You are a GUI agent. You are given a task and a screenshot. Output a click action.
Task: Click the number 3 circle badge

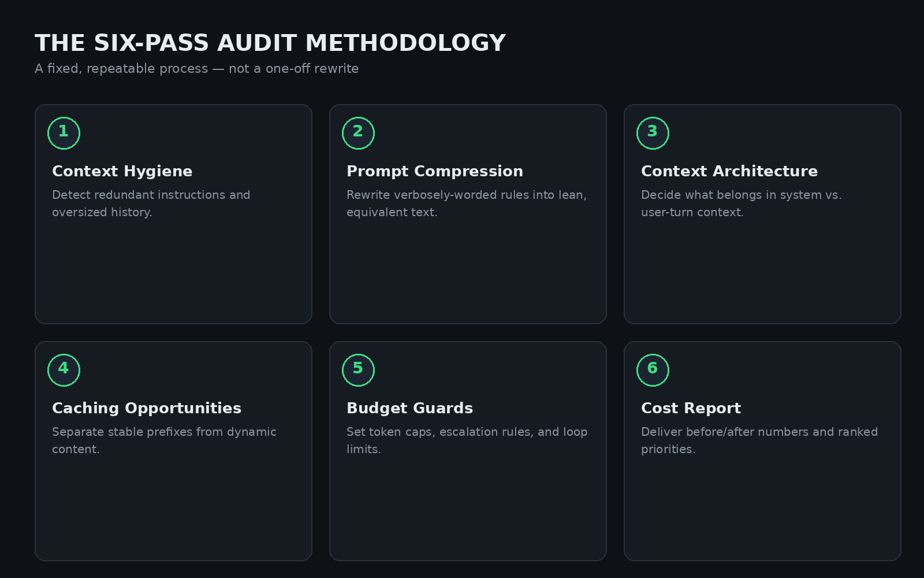pyautogui.click(x=653, y=133)
